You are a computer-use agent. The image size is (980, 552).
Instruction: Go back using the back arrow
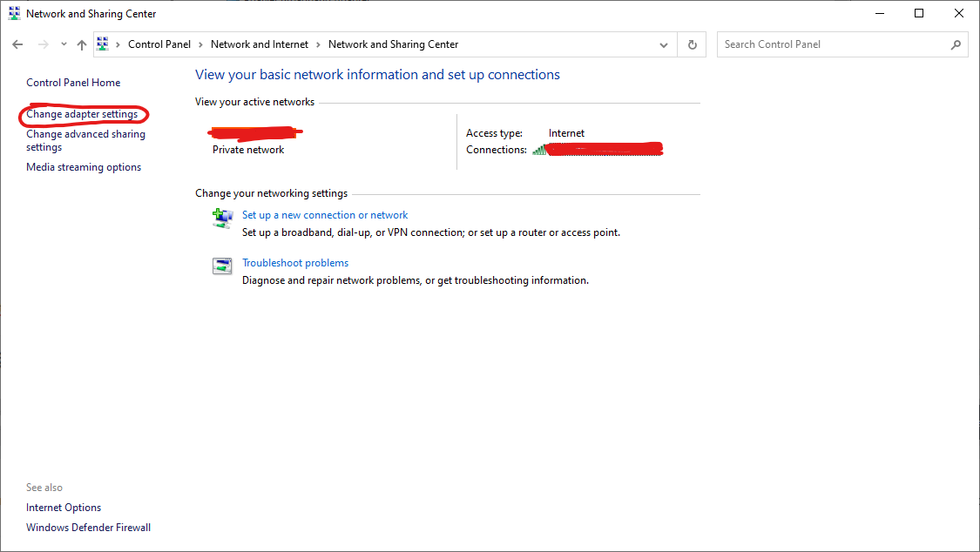pyautogui.click(x=17, y=44)
